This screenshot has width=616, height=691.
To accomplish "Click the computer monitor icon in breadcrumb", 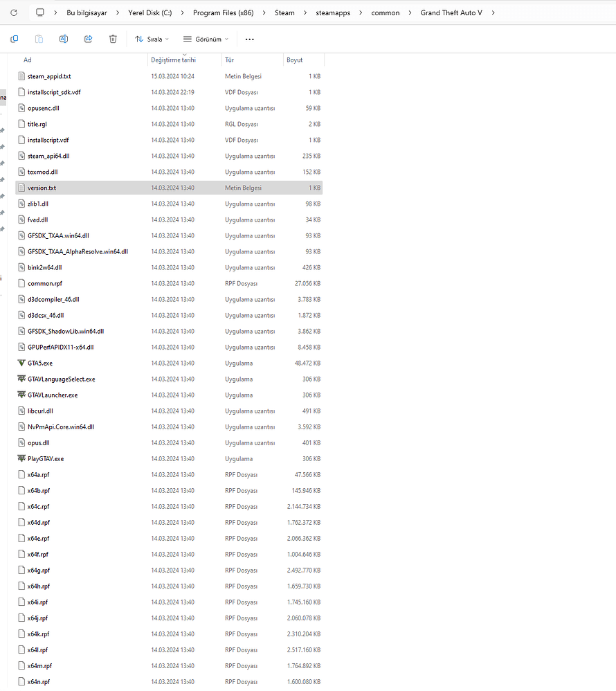I will [x=40, y=12].
